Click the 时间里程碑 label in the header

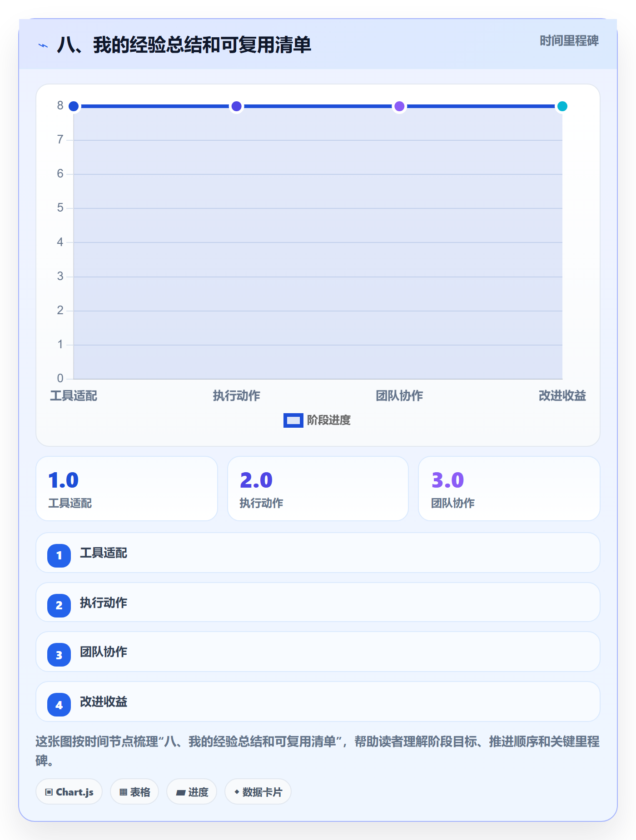click(569, 41)
